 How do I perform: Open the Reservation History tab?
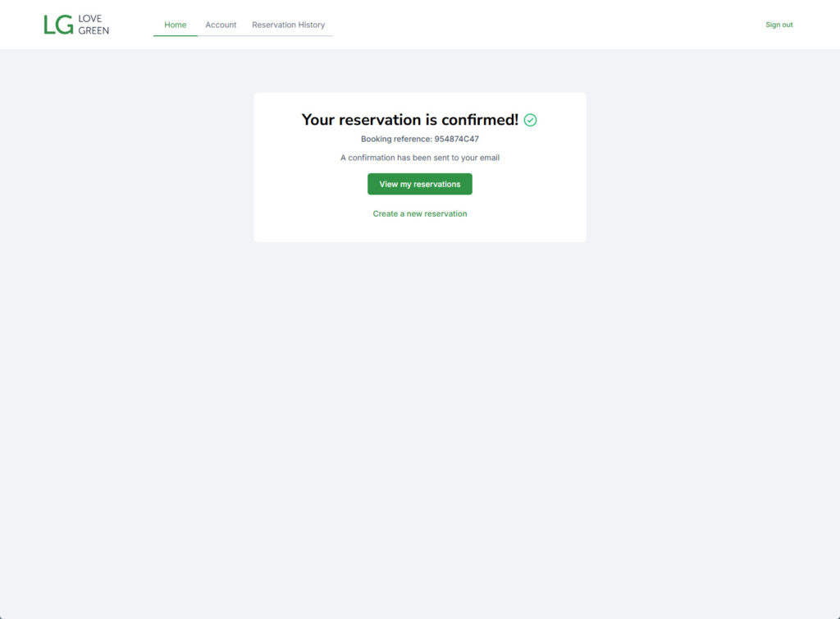click(x=288, y=25)
